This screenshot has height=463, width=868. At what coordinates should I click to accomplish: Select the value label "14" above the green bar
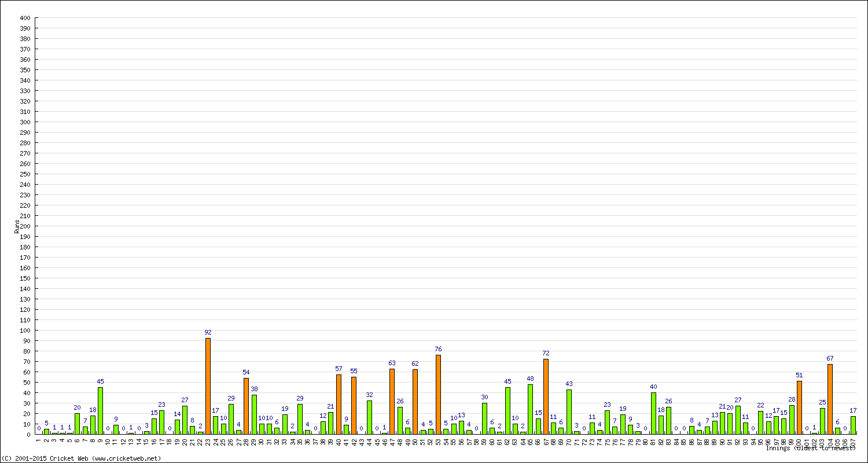point(177,414)
